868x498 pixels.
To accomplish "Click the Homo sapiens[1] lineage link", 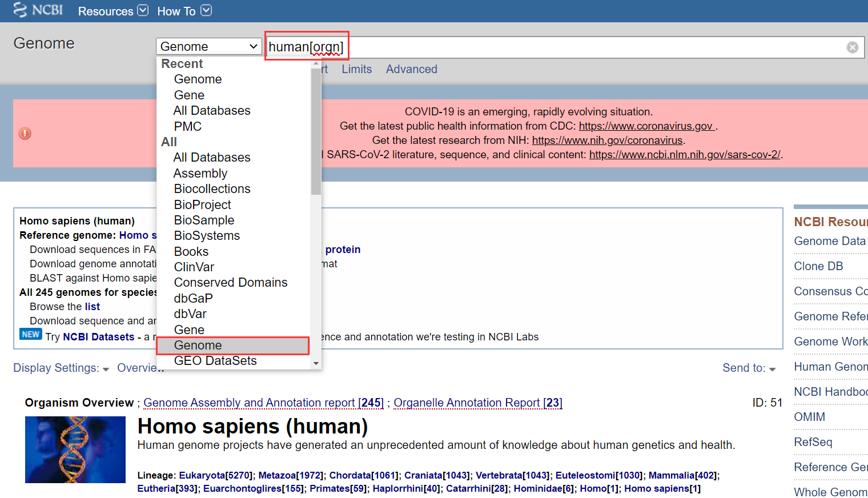I will 662,488.
